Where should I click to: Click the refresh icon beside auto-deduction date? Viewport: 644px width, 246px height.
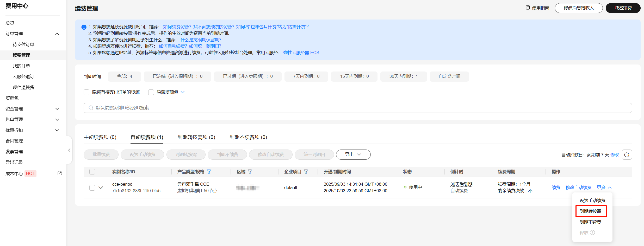pyautogui.click(x=627, y=155)
